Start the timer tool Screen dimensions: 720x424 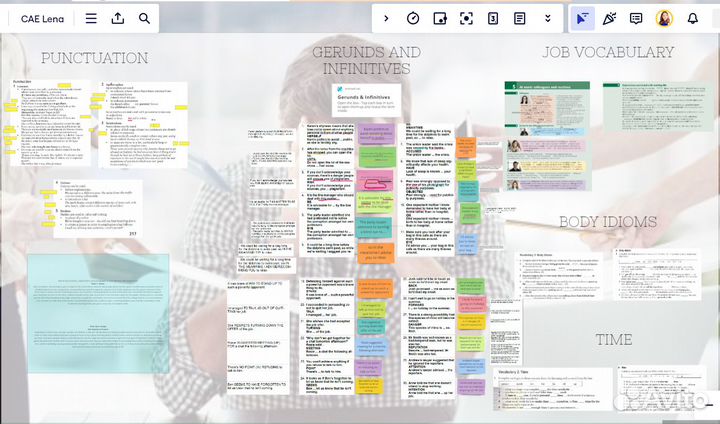pos(413,18)
